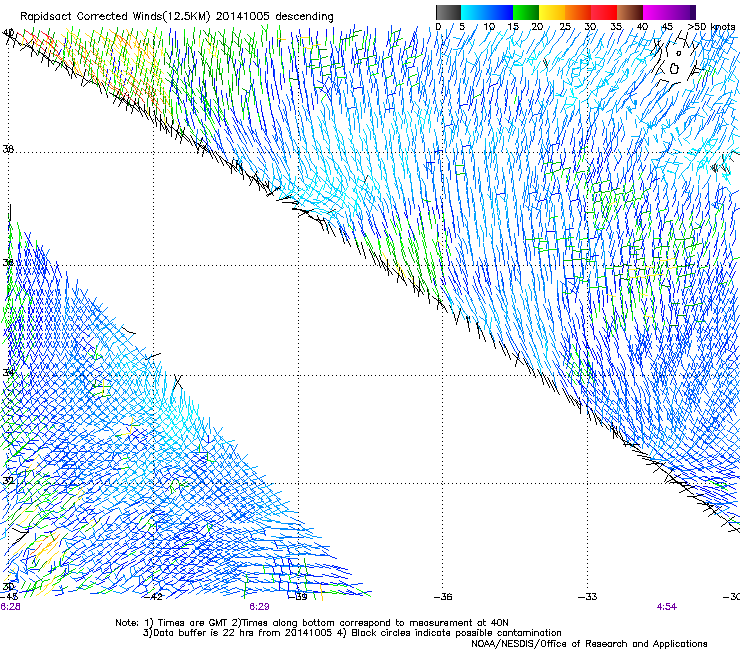740x650 pixels.
Task: Click the 6:29 pass time label
Action: coord(259,607)
